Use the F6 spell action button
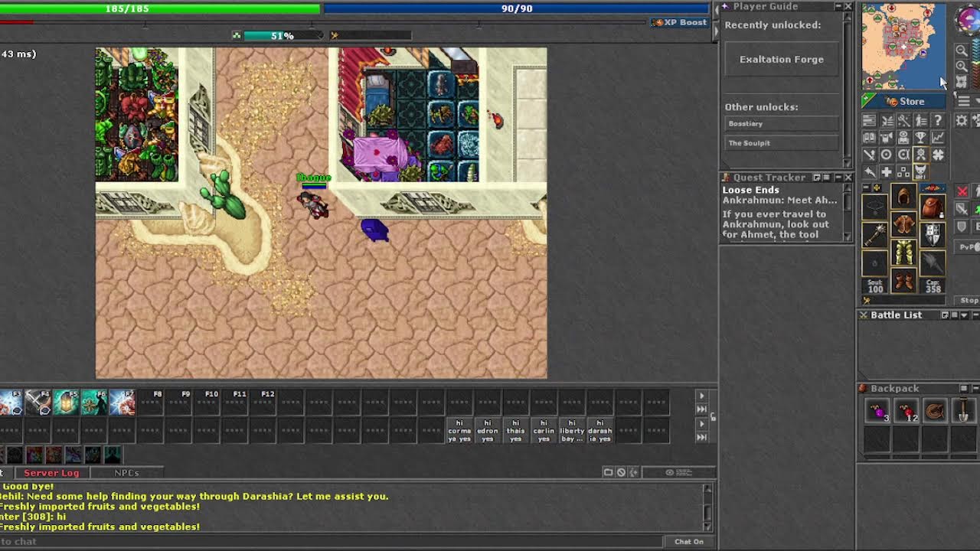The width and height of the screenshot is (980, 551). coord(94,403)
